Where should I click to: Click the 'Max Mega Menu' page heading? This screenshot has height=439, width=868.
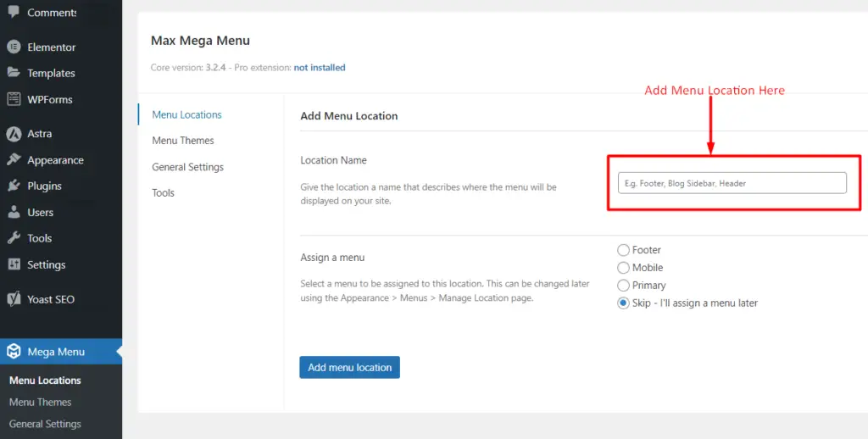click(200, 41)
